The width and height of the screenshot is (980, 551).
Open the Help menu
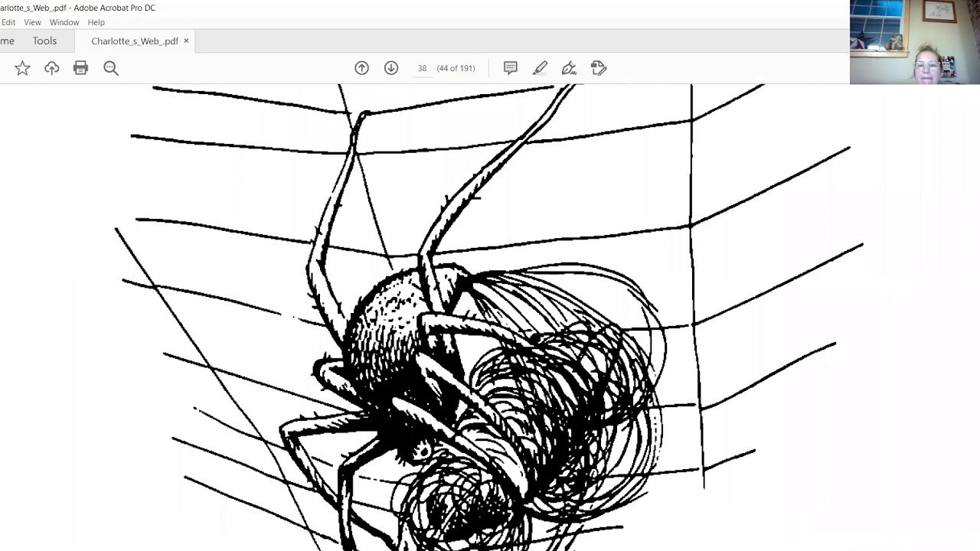[x=96, y=22]
